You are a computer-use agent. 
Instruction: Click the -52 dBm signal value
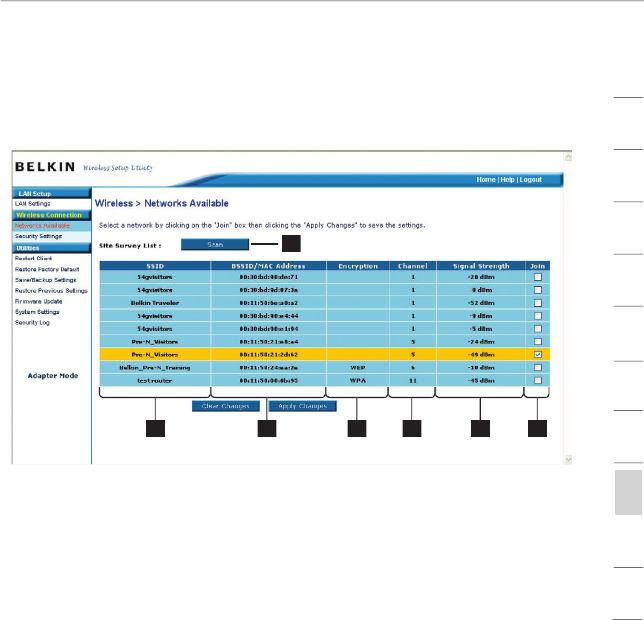(x=481, y=303)
